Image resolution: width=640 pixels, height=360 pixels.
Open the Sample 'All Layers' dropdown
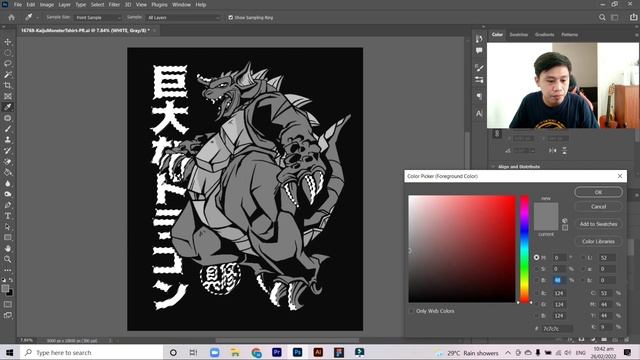(x=183, y=18)
